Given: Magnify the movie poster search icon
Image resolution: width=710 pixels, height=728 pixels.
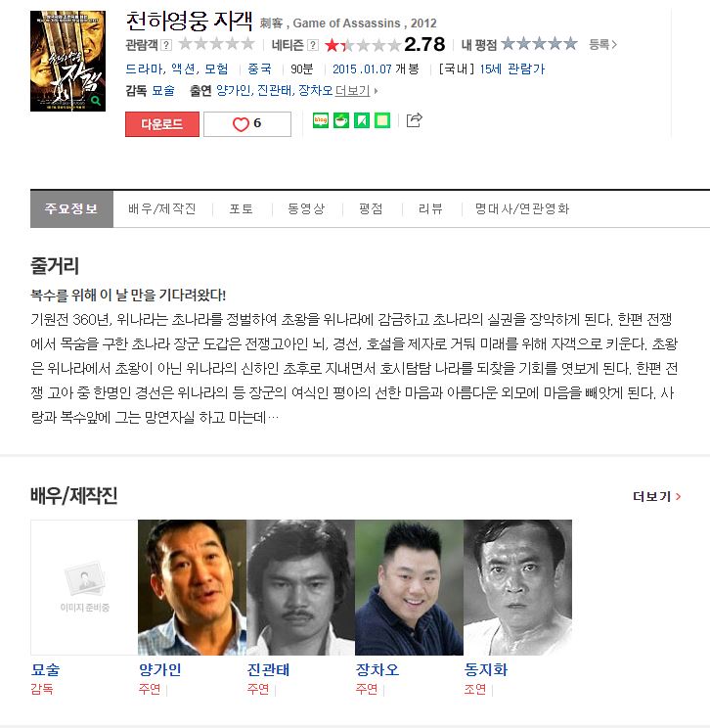Looking at the screenshot, I should [96, 100].
